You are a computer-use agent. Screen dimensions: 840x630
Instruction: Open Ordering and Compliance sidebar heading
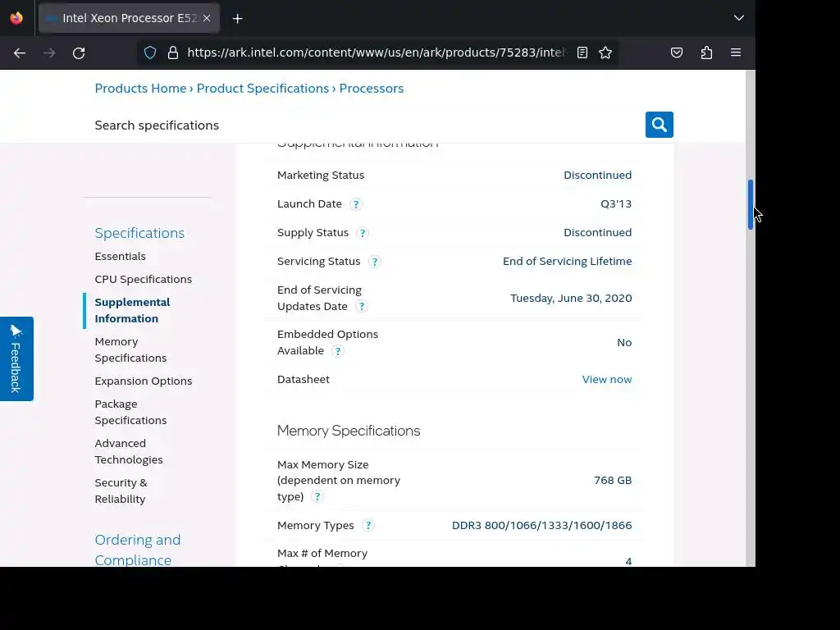(138, 550)
